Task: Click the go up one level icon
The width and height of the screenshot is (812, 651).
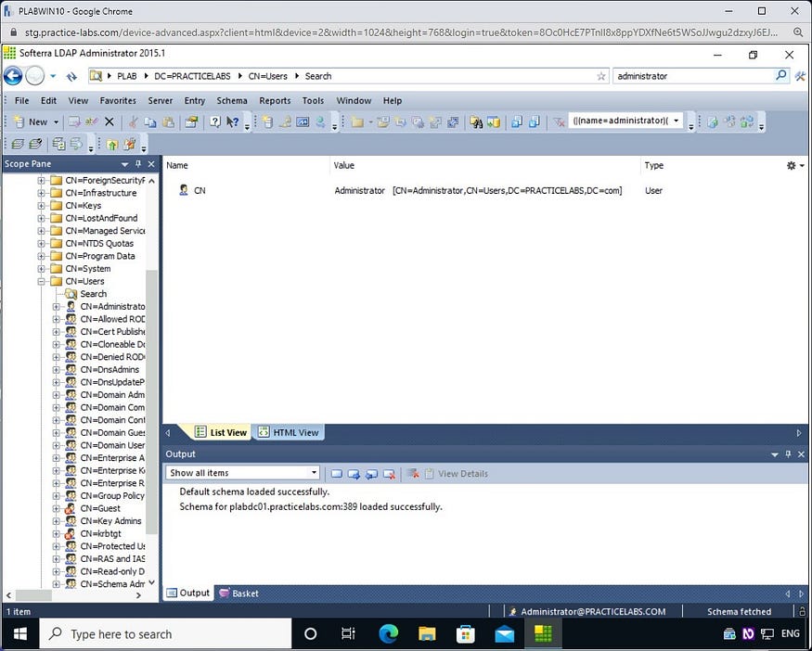Action: point(112,145)
